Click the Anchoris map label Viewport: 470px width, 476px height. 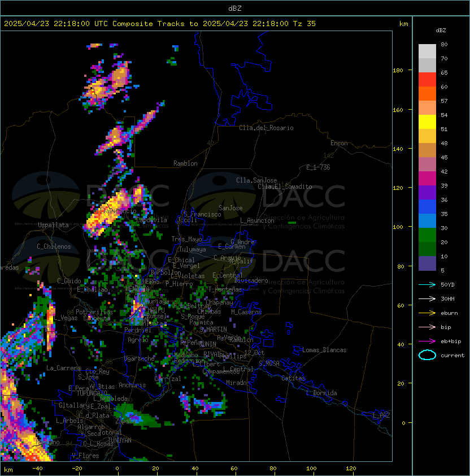pos(132,385)
